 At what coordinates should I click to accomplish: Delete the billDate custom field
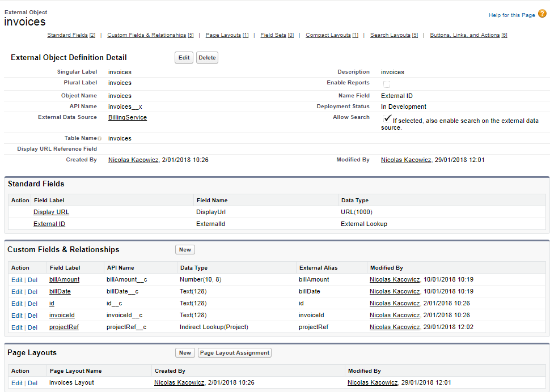click(33, 292)
